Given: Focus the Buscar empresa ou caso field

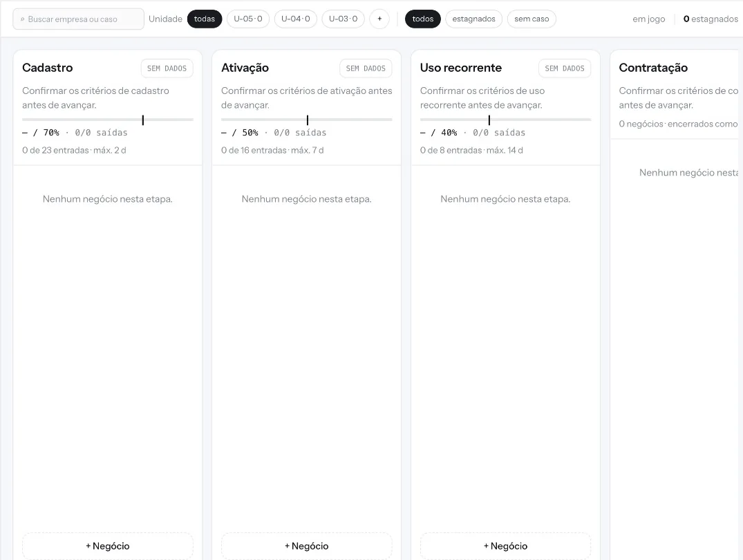Looking at the screenshot, I should point(79,19).
